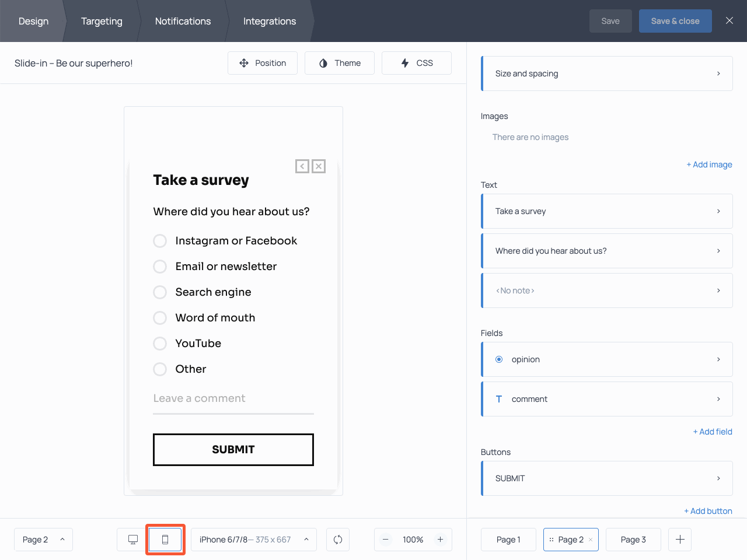The width and height of the screenshot is (747, 560).
Task: Select the mobile device preview icon
Action: 165,540
